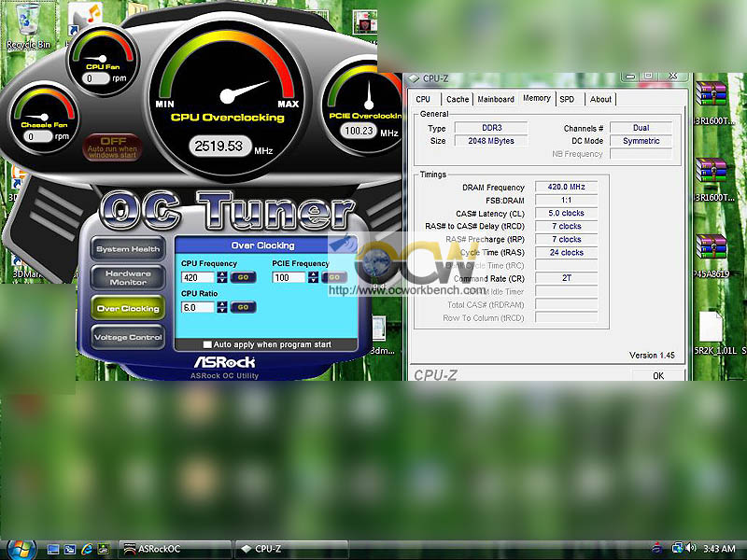Click the FSB:DRAM value 1:1
Screen dimensions: 747x560
pyautogui.click(x=566, y=200)
